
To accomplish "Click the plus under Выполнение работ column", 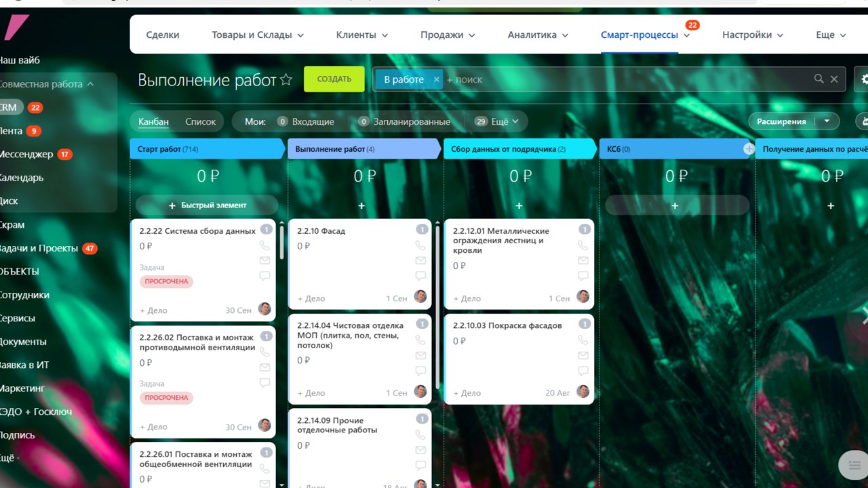I will [361, 205].
